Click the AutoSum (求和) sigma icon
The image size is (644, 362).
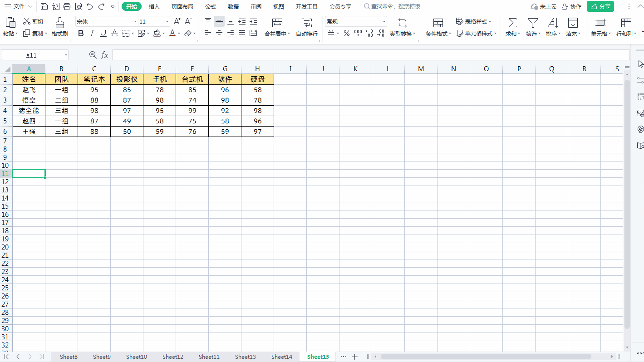512,23
